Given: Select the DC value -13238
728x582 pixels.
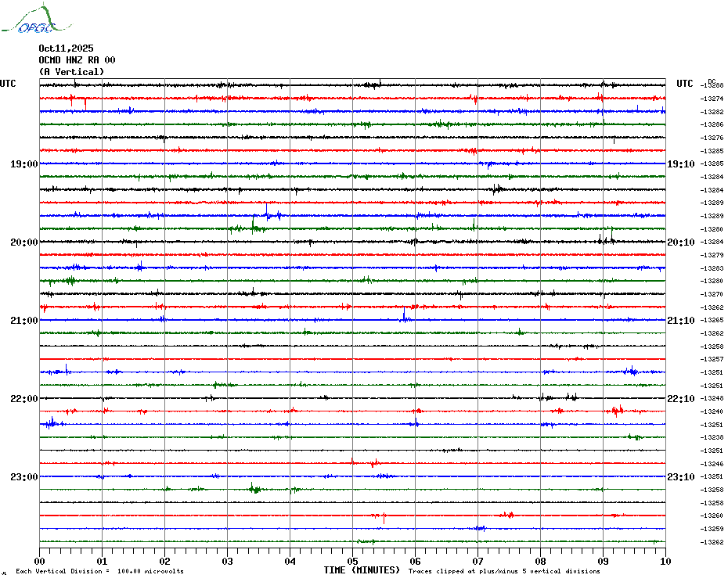Looking at the screenshot, I should (712, 437).
